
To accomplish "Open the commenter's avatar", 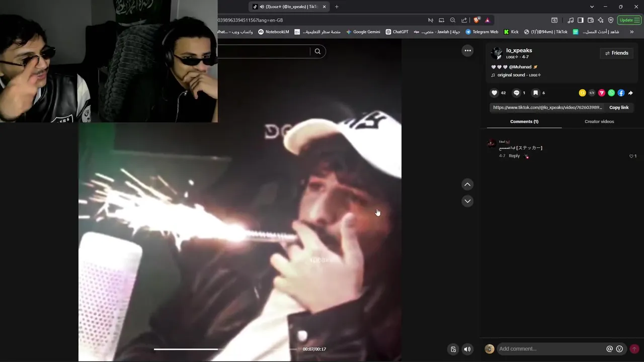I will pos(492,144).
